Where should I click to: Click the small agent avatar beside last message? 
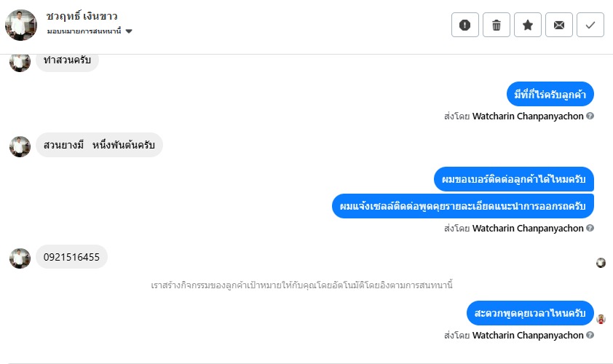pyautogui.click(x=601, y=319)
